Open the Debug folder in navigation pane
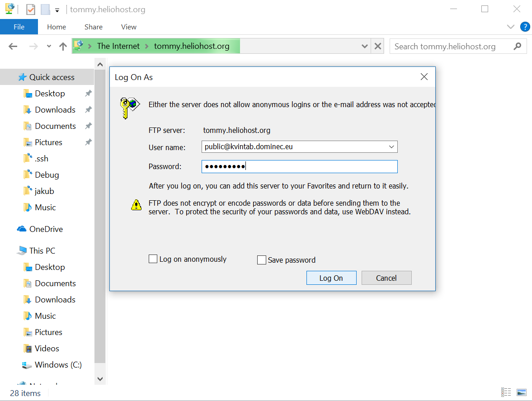This screenshot has width=532, height=401. click(47, 175)
